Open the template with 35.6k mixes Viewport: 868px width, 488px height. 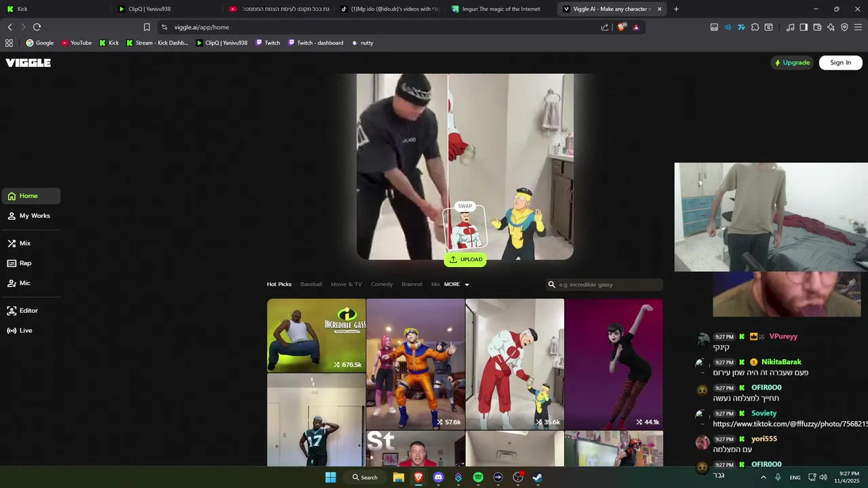[x=515, y=364]
